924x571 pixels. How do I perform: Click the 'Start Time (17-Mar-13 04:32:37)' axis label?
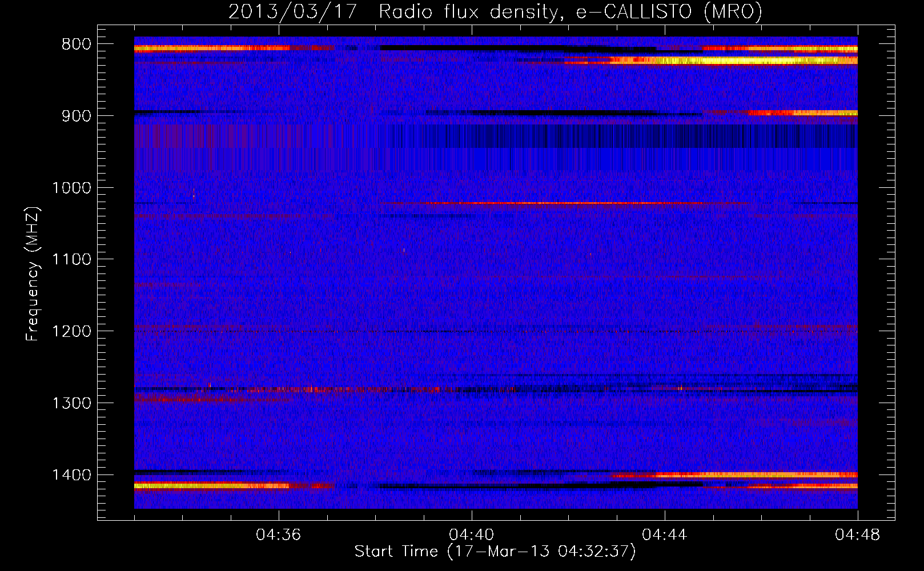pos(495,552)
